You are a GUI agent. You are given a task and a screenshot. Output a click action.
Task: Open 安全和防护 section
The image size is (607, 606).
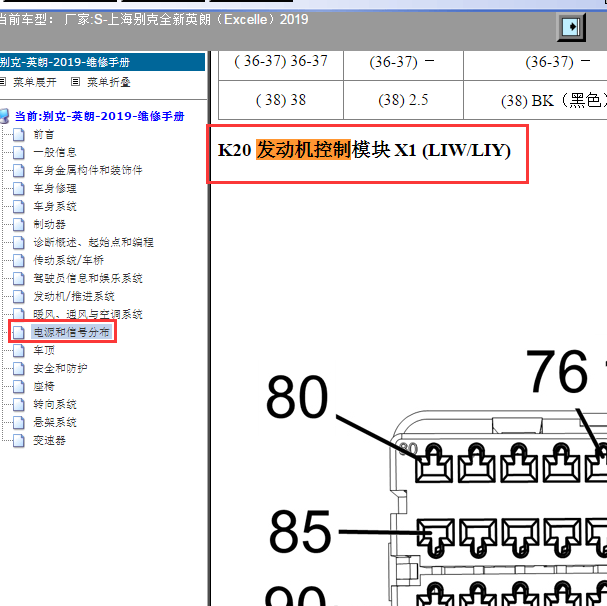tap(60, 368)
